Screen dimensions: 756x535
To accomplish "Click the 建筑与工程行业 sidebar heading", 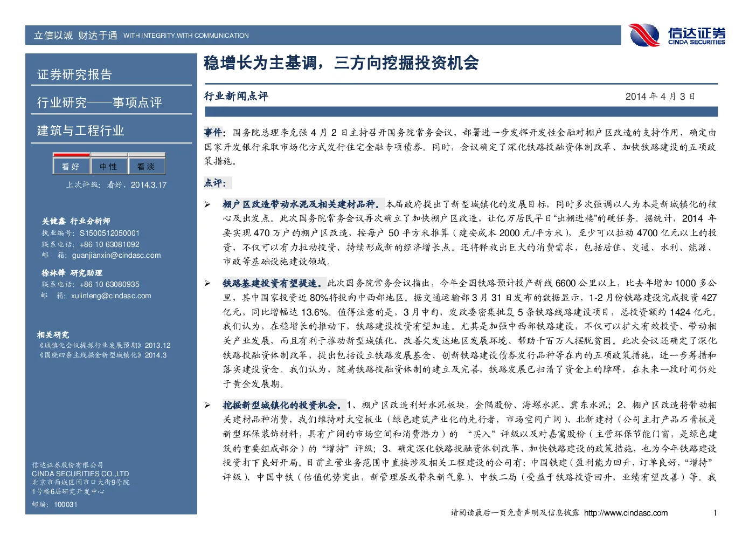I will pos(80,131).
